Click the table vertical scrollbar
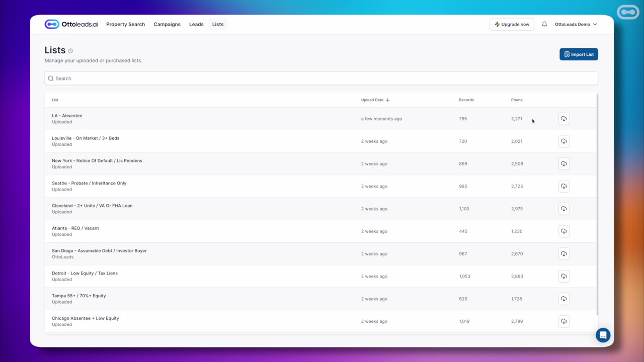Viewport: 644px width, 362px height. click(x=597, y=204)
